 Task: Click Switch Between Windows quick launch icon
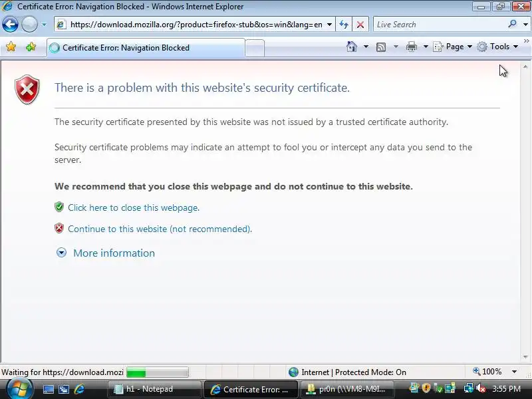click(64, 389)
